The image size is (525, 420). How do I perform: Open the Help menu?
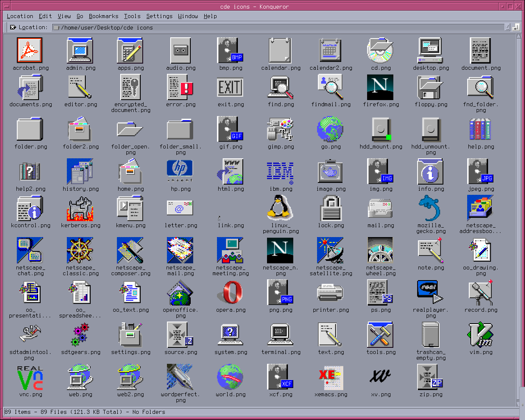(210, 16)
